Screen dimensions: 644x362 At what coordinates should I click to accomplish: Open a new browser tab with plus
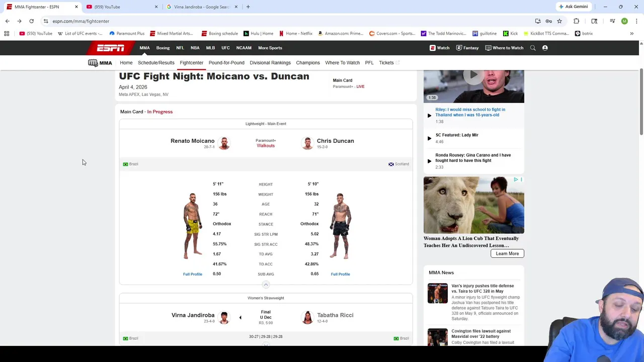coord(248,7)
